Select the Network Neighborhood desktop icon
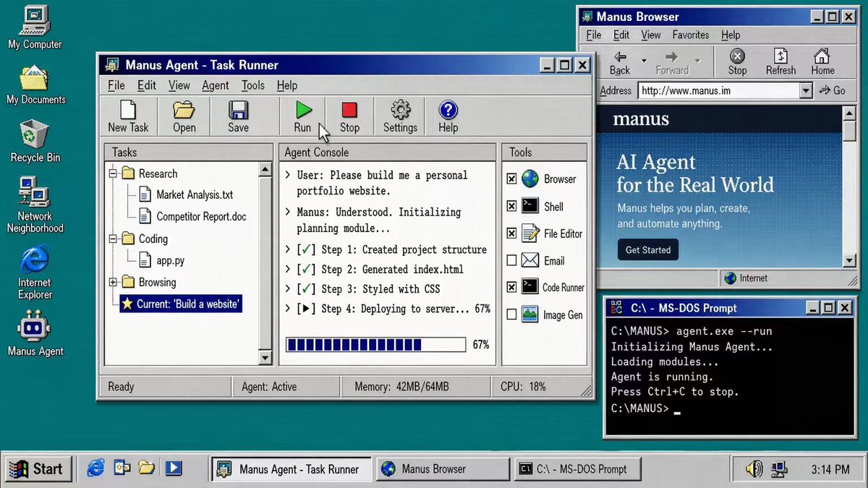The width and height of the screenshot is (868, 488). 35,192
